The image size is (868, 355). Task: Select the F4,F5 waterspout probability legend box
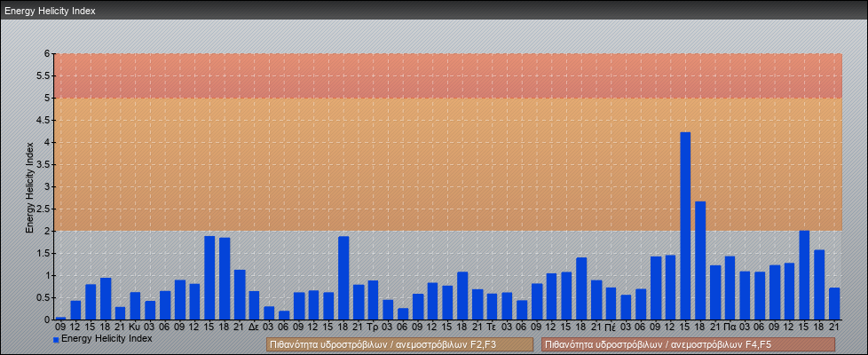tap(688, 344)
